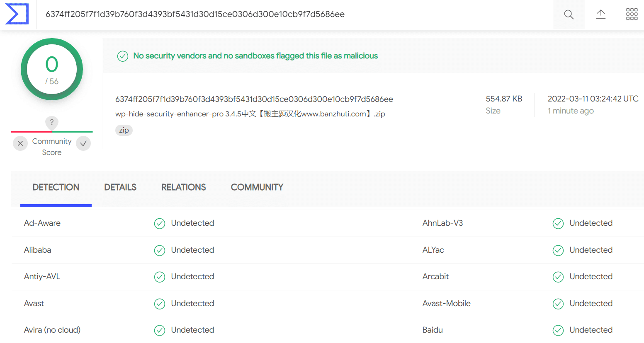This screenshot has width=644, height=343.
Task: Click the 0 / 56 detection score circle
Action: pos(52,69)
